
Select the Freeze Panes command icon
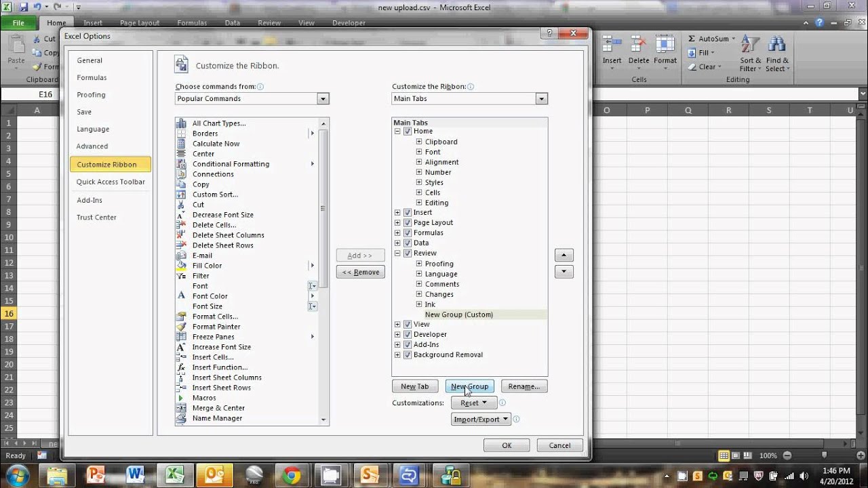click(x=181, y=337)
